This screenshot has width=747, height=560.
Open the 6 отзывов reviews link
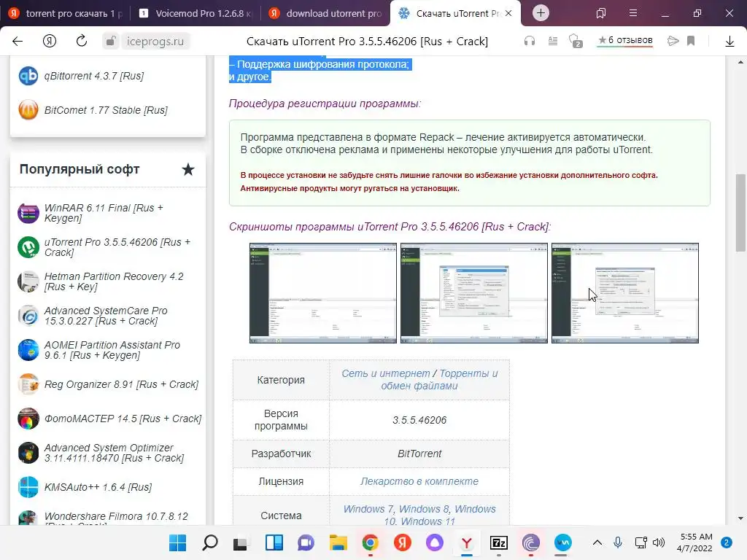625,41
